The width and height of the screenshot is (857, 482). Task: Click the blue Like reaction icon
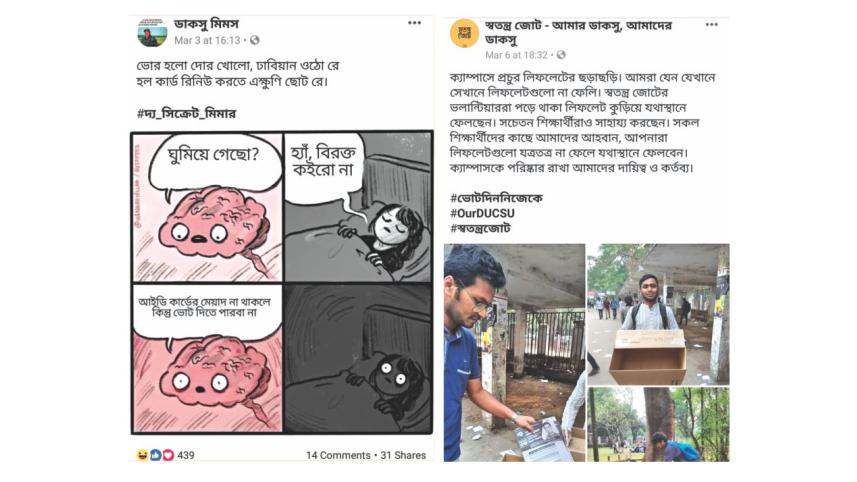(x=155, y=455)
